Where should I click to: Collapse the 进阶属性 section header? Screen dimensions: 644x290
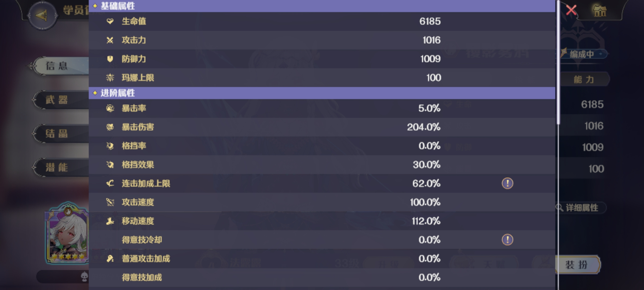click(x=322, y=93)
